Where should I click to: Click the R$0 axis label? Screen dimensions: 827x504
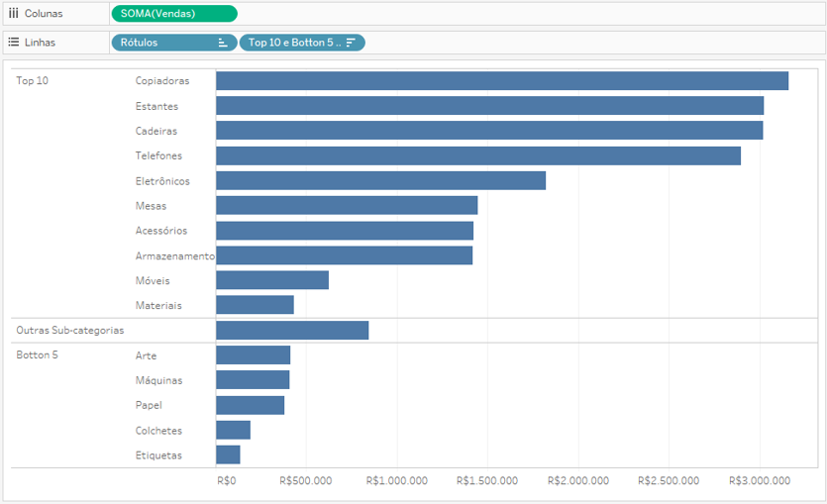226,480
